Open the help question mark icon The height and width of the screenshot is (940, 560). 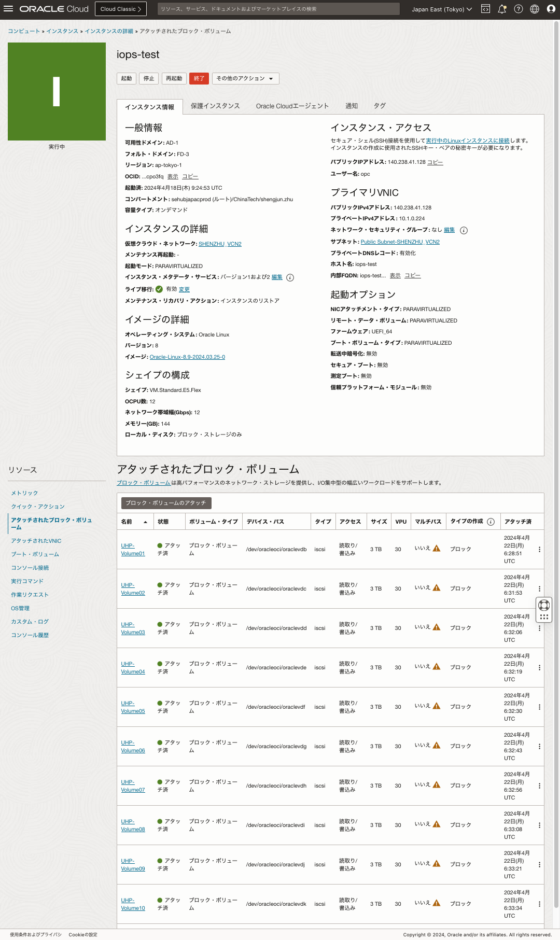tap(519, 9)
